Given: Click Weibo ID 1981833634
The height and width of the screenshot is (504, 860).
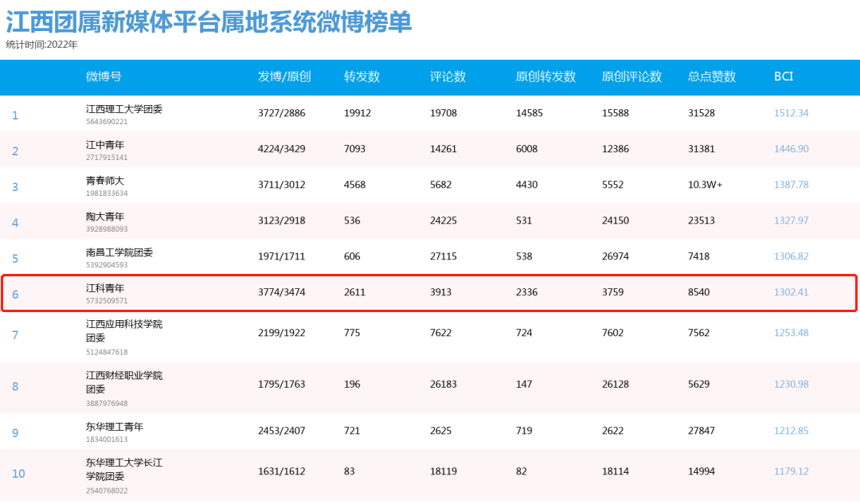Looking at the screenshot, I should pos(107,193).
